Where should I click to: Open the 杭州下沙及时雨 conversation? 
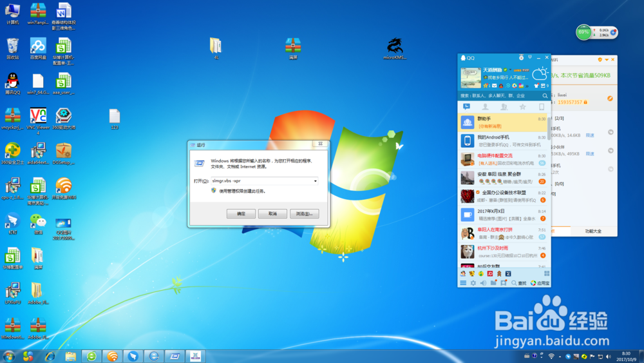coord(503,252)
